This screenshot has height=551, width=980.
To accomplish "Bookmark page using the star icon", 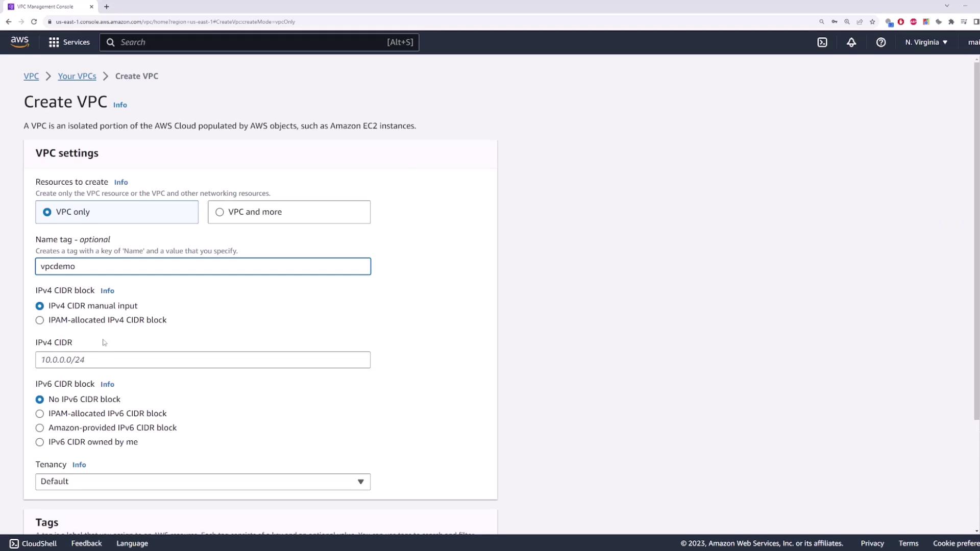I will [872, 22].
